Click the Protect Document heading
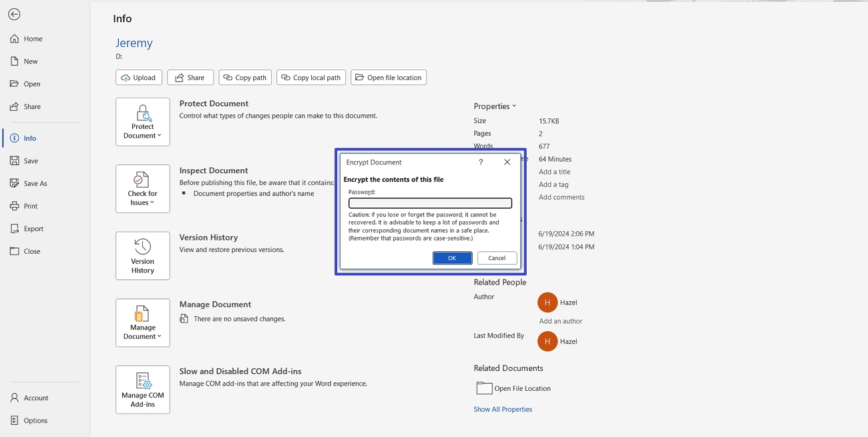The height and width of the screenshot is (437, 868). click(x=214, y=104)
